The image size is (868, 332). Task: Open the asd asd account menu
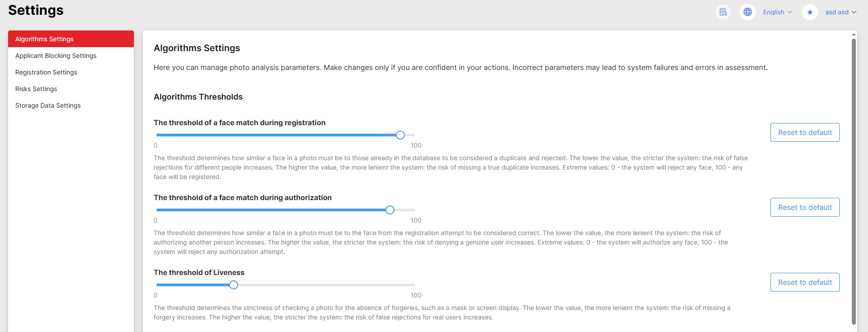click(x=841, y=12)
